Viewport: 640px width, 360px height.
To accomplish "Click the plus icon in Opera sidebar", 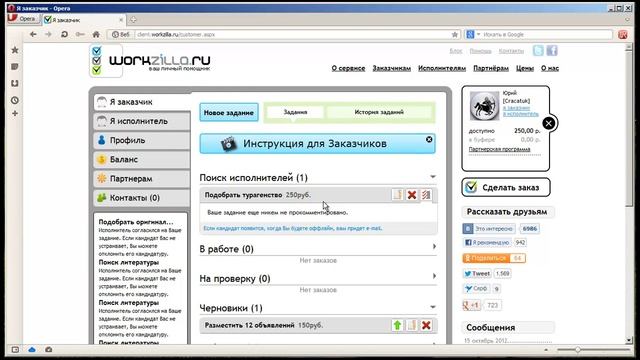I will pos(15,113).
